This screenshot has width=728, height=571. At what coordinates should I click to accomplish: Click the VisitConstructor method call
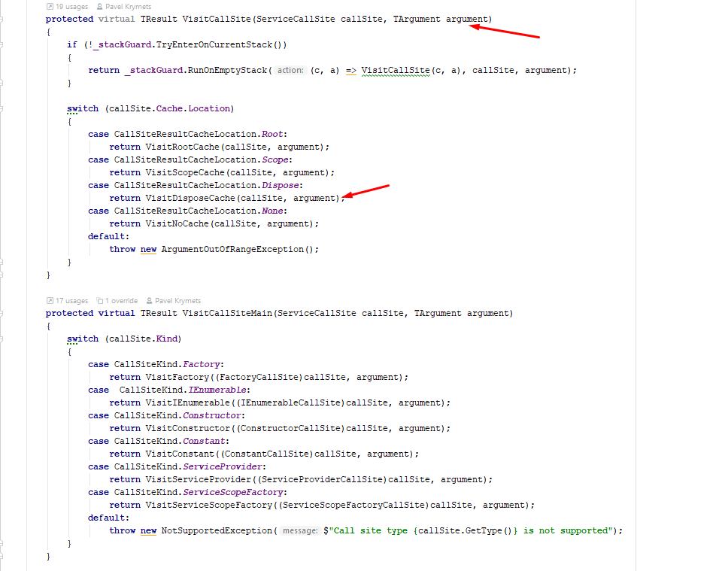pyautogui.click(x=188, y=428)
